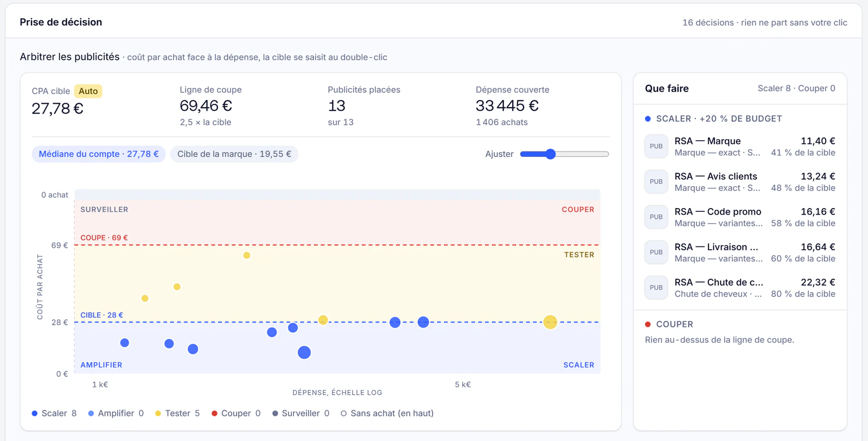
Task: Click the PUB icon for RSA — Livraison
Action: coord(656,253)
